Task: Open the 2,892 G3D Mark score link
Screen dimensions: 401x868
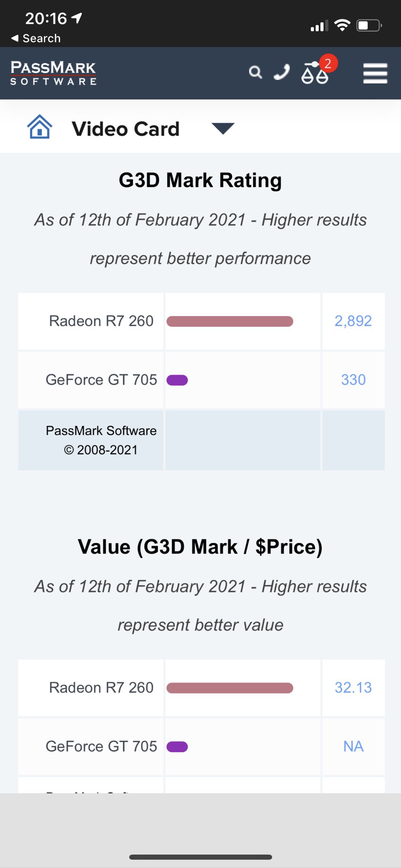Action: coord(353,321)
